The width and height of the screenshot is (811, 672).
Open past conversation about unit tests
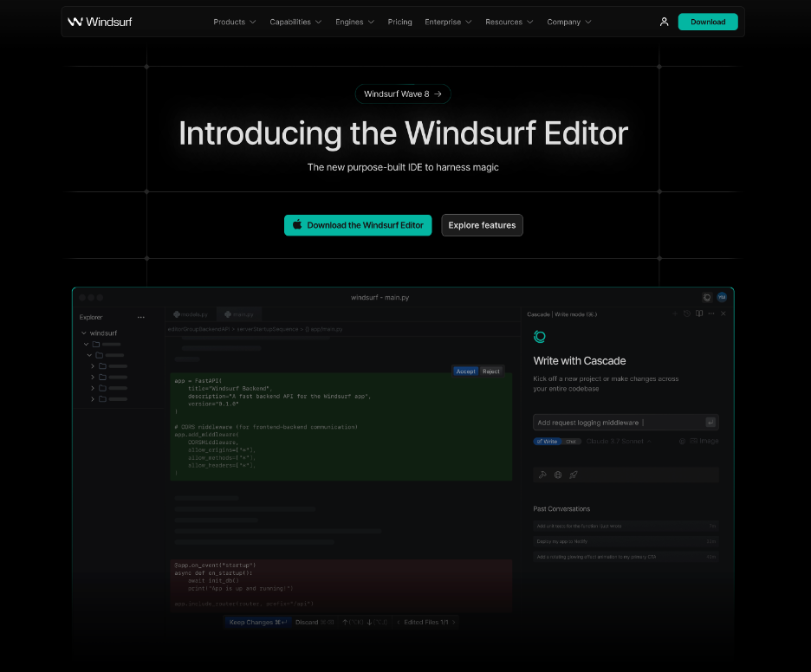coord(626,526)
